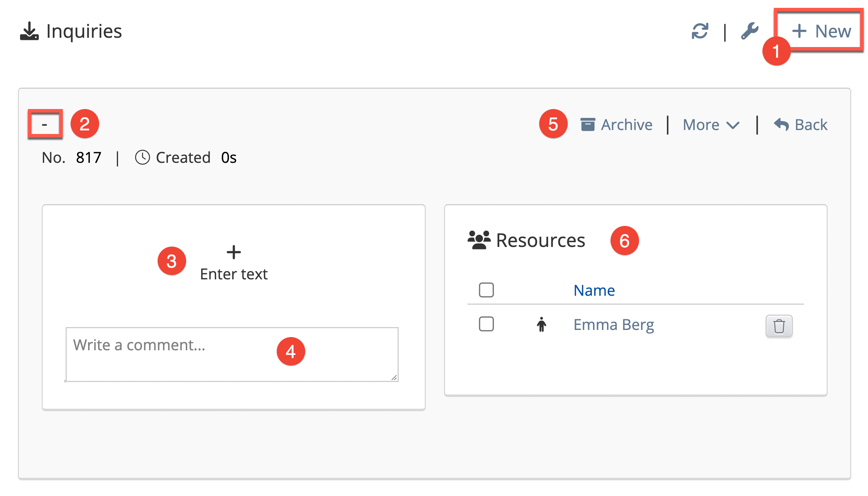Click the Enter text placeholder

[234, 274]
